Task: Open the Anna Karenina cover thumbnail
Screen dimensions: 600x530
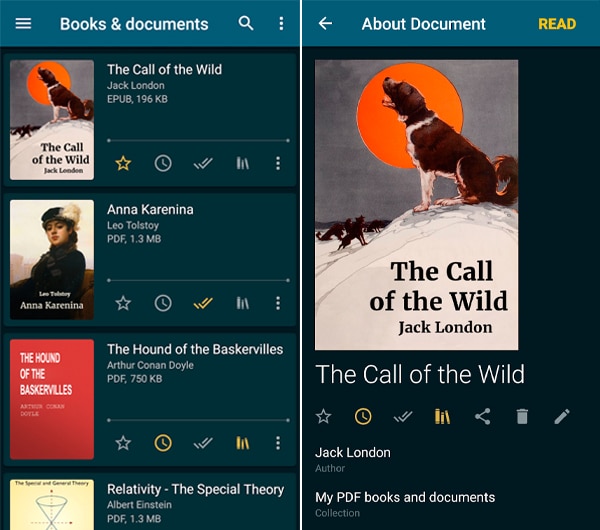Action: pos(52,259)
